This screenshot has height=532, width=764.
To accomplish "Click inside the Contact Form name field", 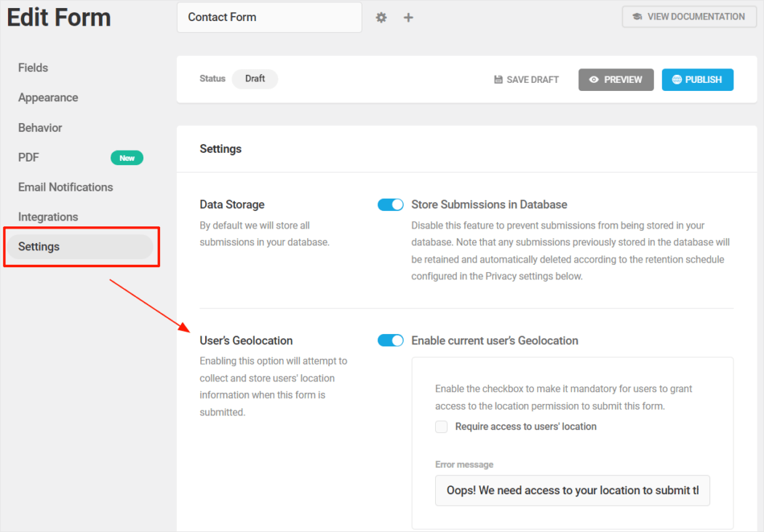I will (269, 17).
